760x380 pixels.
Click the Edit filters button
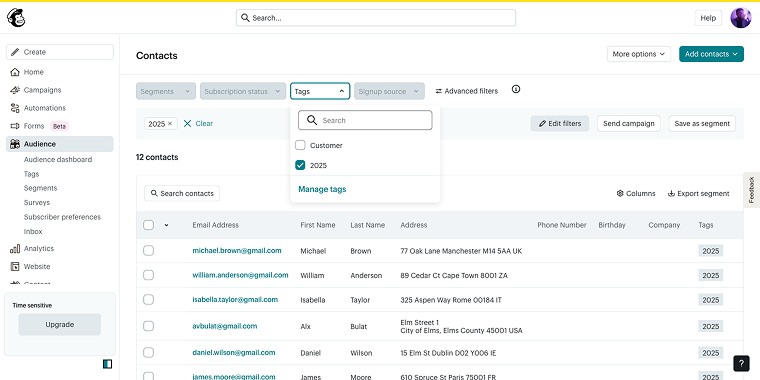[x=560, y=124]
